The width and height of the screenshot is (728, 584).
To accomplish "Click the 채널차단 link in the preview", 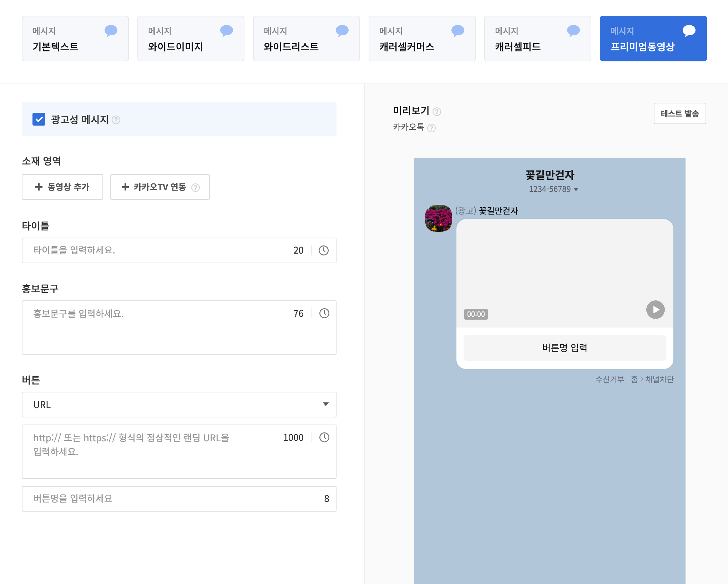I will coord(659,379).
